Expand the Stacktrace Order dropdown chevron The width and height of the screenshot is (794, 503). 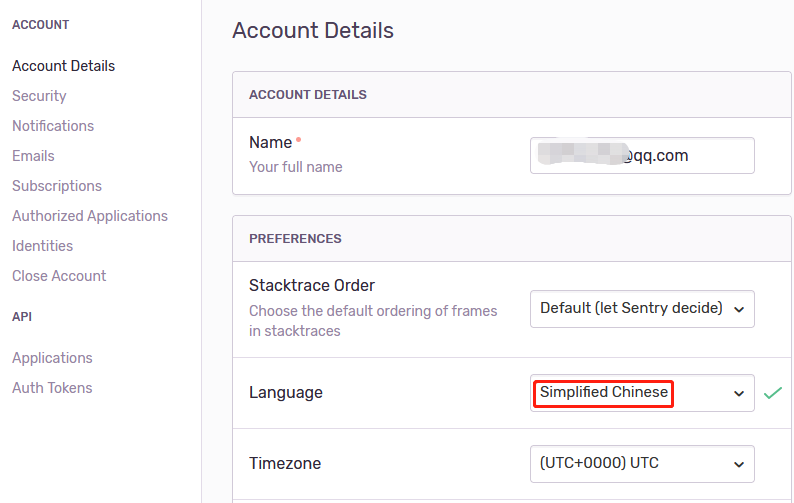coord(739,309)
